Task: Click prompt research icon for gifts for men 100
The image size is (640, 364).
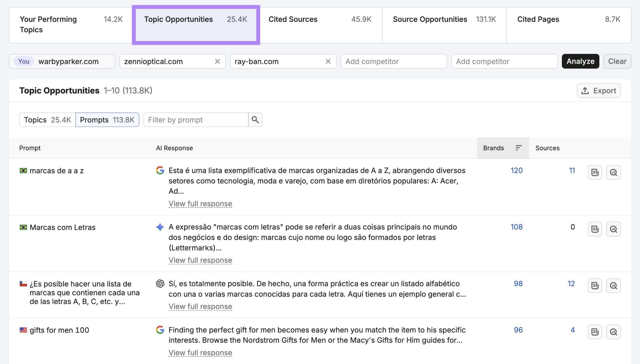Action: tap(613, 332)
